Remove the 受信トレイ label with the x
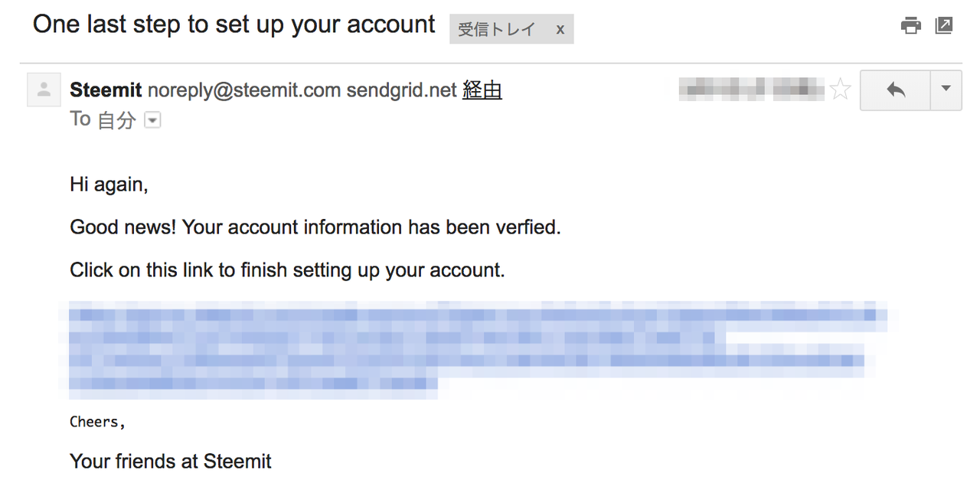 (x=560, y=30)
